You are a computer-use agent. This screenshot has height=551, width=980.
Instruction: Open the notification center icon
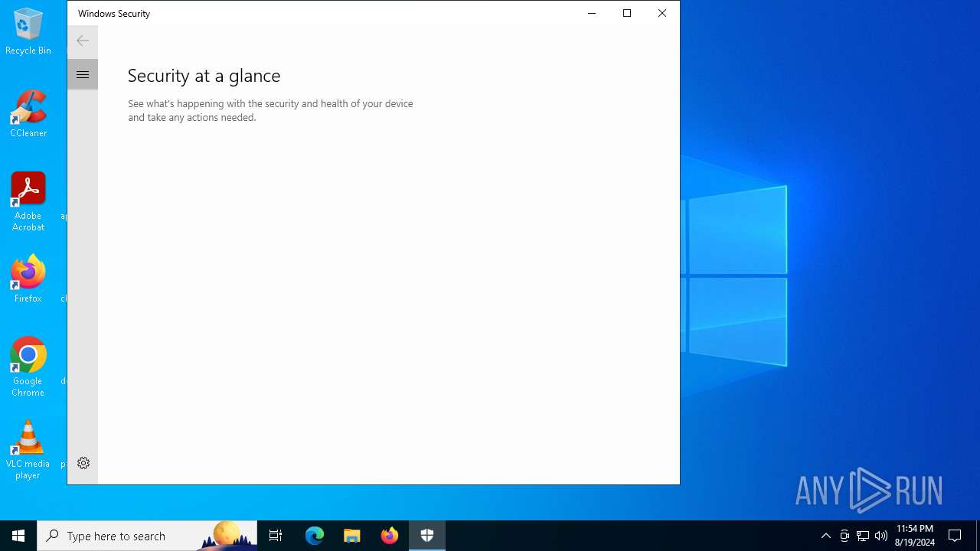click(955, 536)
